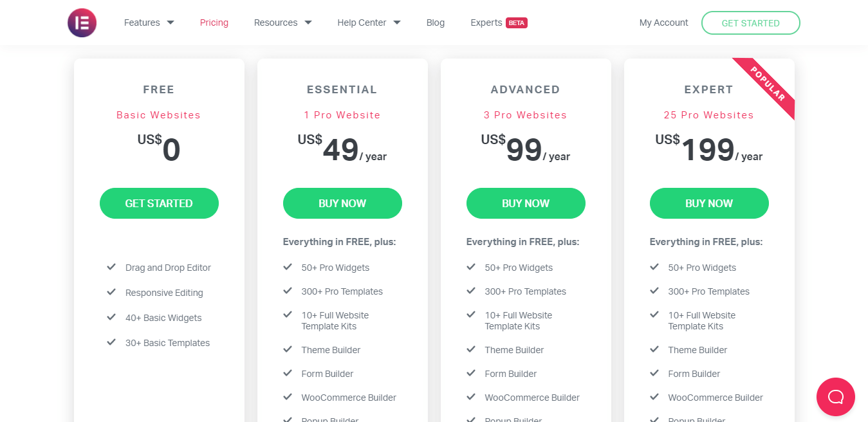
Task: Click the checkmark beside Drag and Drop Editor
Action: 111,267
